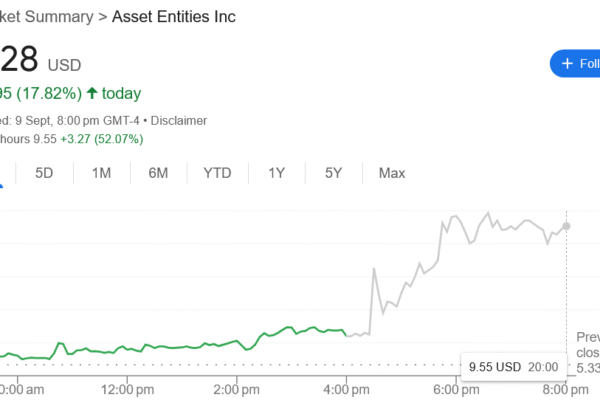This screenshot has width=600, height=400.
Task: Show the 6M chart view
Action: point(158,173)
